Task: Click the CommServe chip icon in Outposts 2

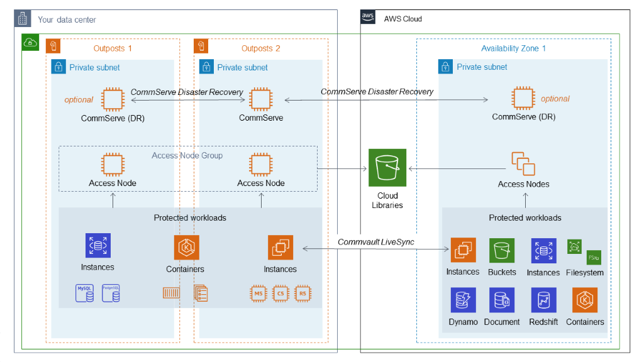Action: (261, 99)
